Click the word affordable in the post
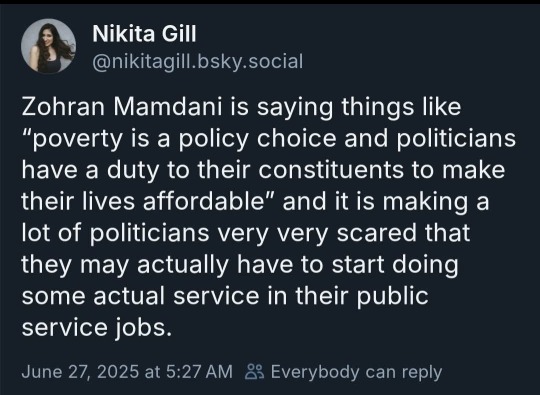540x395 pixels. (x=204, y=201)
